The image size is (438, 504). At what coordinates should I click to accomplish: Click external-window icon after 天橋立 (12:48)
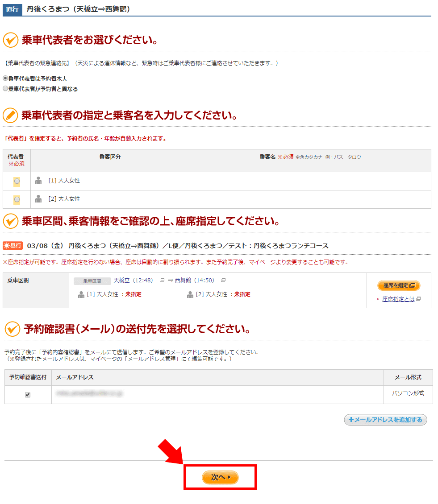(x=162, y=281)
